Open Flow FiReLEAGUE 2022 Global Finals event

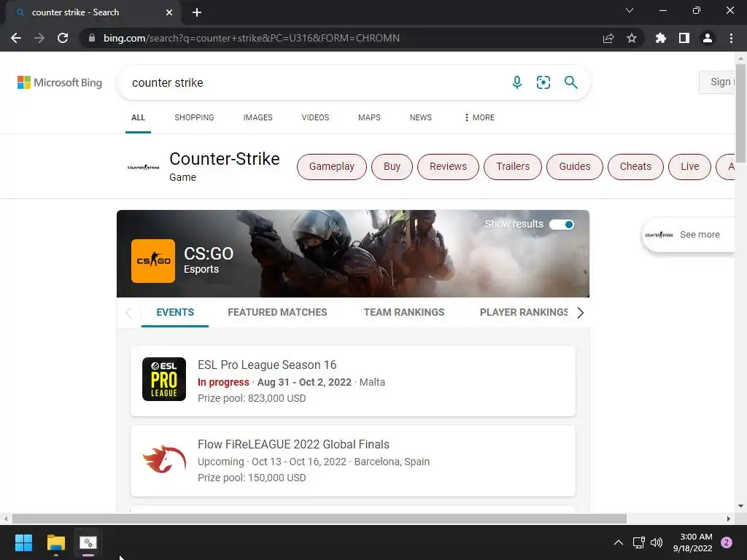[x=353, y=461]
